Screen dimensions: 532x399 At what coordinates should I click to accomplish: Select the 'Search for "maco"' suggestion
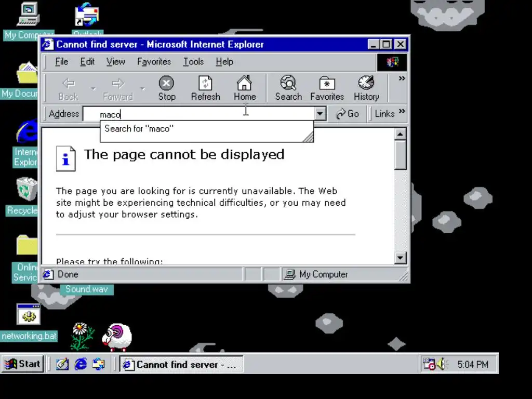tap(207, 129)
